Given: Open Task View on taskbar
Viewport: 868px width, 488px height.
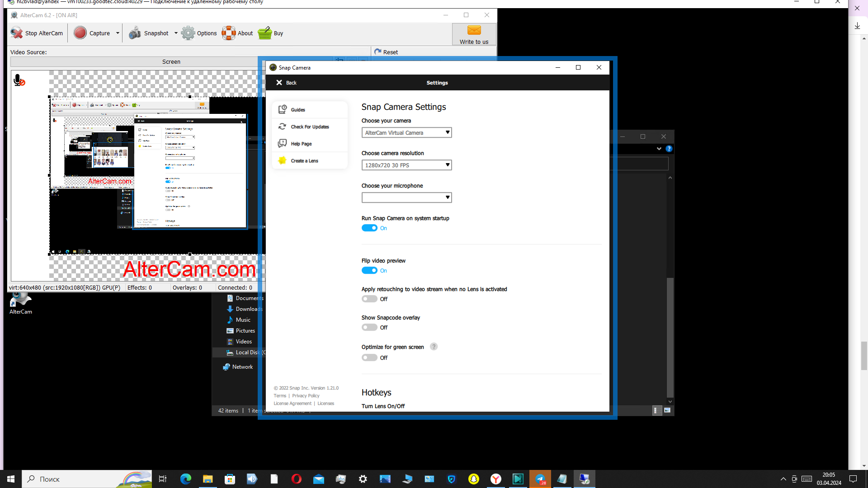Looking at the screenshot, I should [163, 479].
